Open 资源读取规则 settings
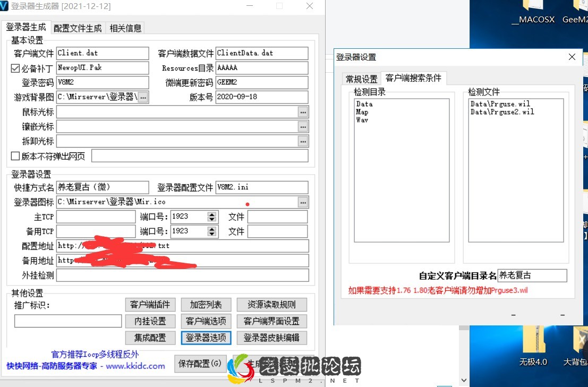The height and width of the screenshot is (387, 588). tap(271, 305)
